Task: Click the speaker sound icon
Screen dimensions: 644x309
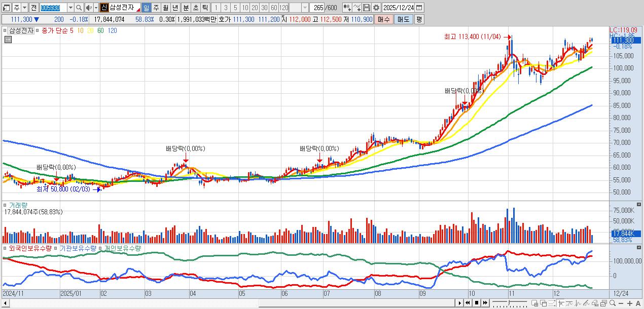Action: click(x=89, y=8)
